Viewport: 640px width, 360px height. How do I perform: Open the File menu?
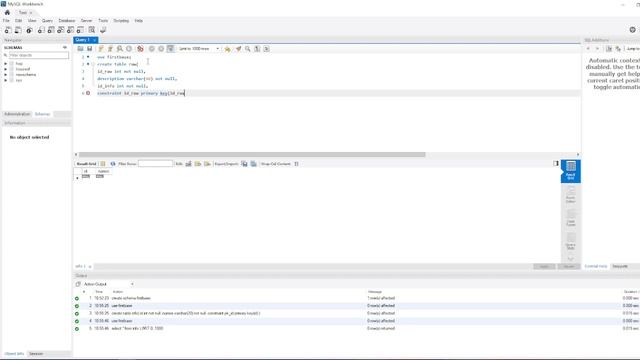tap(6, 20)
